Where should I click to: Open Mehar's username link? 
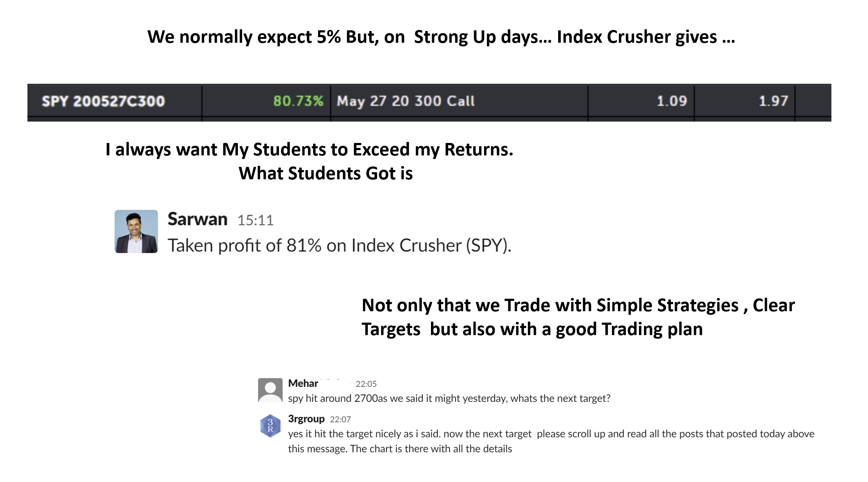pyautogui.click(x=303, y=383)
